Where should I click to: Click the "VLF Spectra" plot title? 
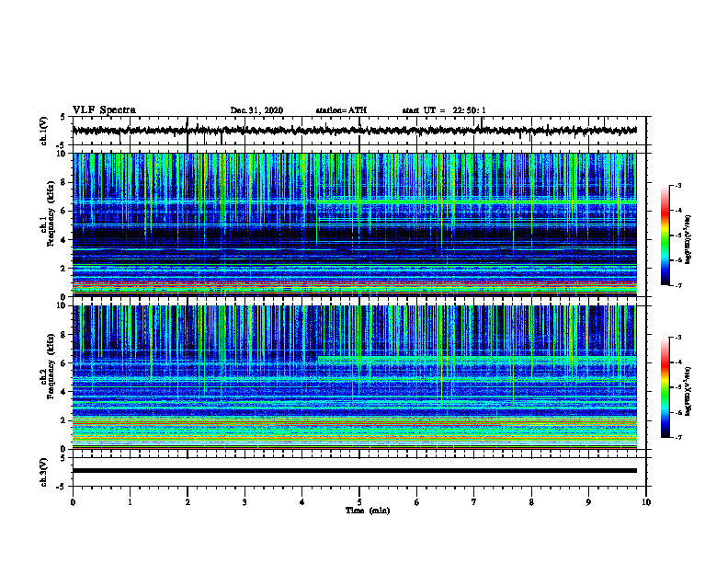coord(104,110)
